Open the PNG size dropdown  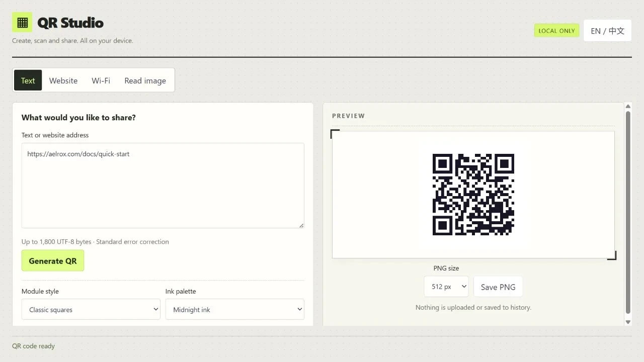446,287
